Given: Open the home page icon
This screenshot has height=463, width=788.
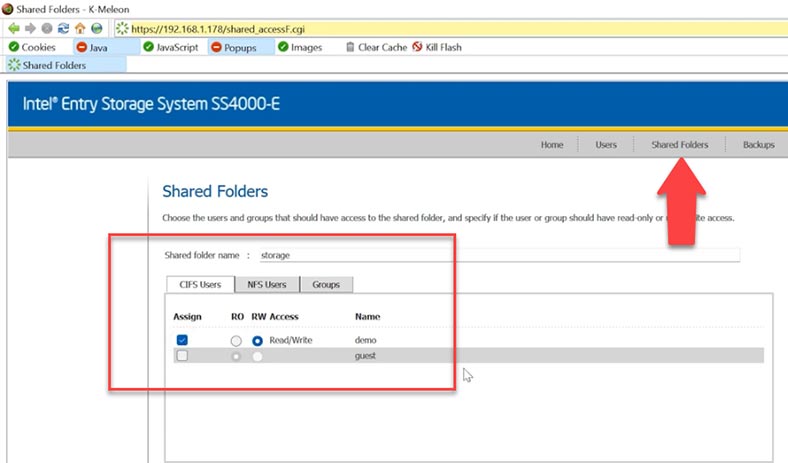Looking at the screenshot, I should (80, 29).
